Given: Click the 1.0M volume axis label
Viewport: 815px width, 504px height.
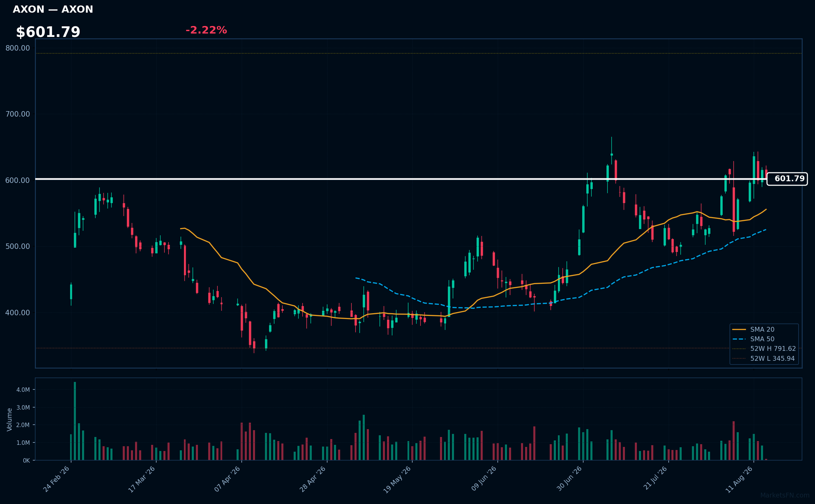Looking at the screenshot, I should pyautogui.click(x=23, y=443).
